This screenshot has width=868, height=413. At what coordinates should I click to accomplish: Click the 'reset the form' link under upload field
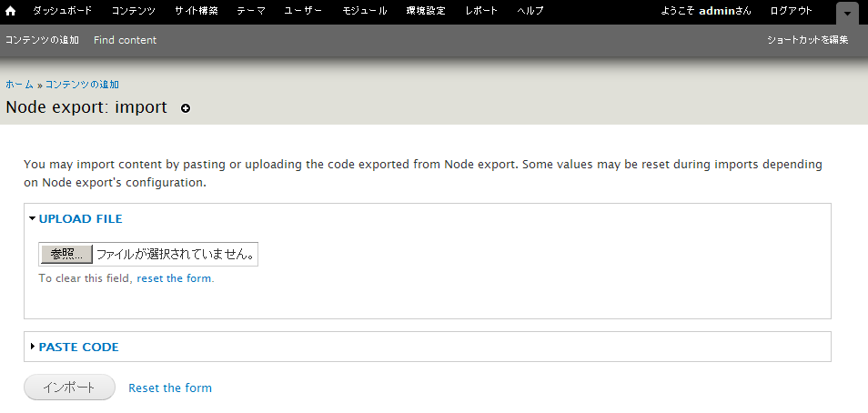pos(174,278)
